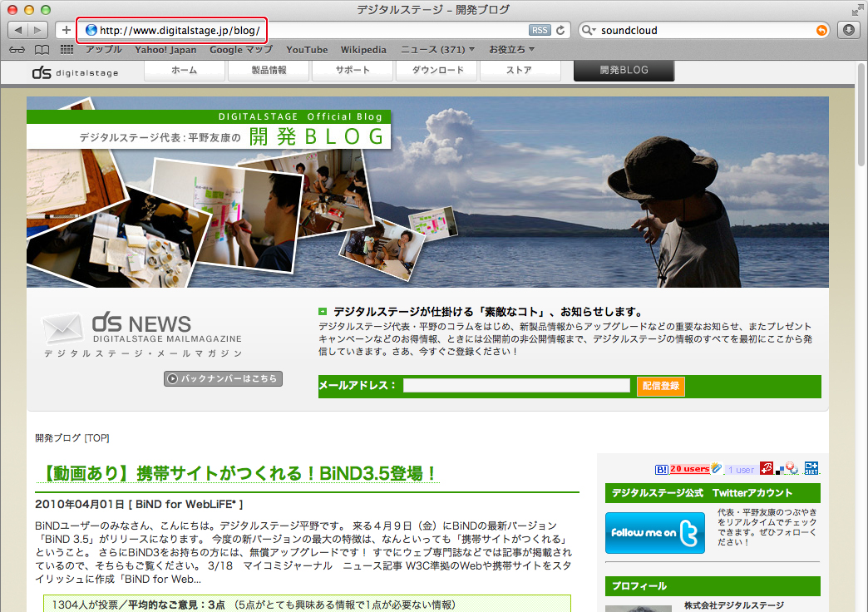Add a bookmark with the plus button
Viewport: 868px width, 612px height.
point(66,30)
